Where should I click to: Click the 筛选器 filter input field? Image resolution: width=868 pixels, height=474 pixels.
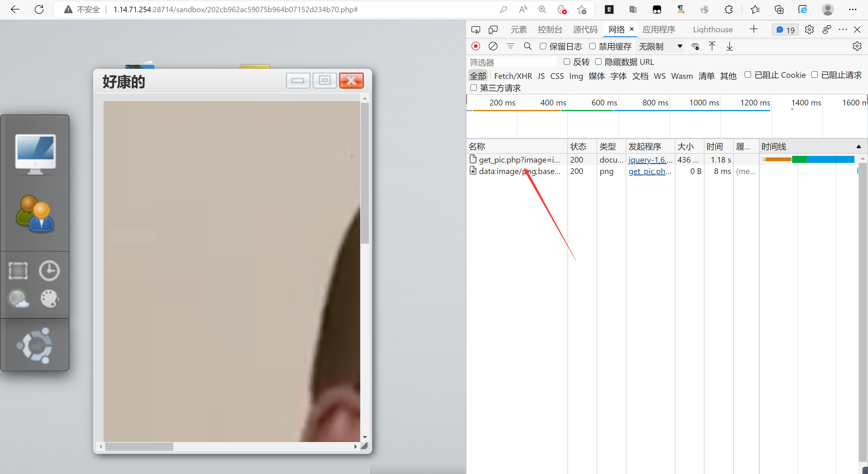click(512, 62)
